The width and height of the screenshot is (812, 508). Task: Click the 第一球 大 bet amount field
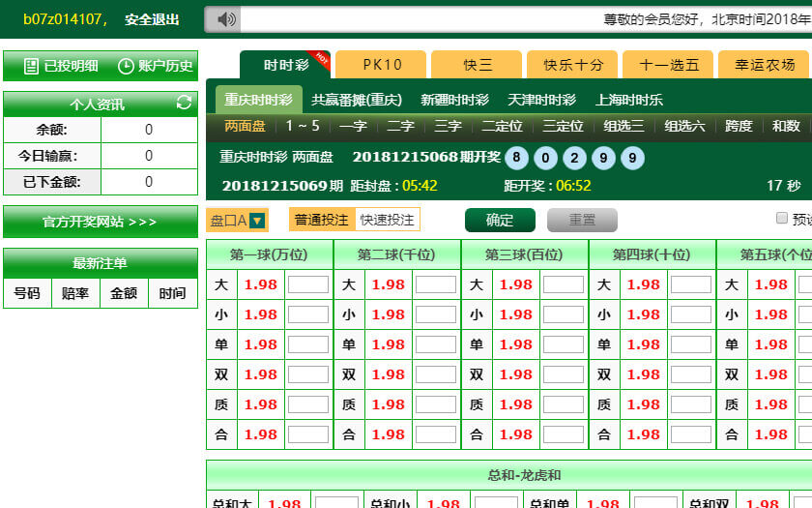click(307, 284)
